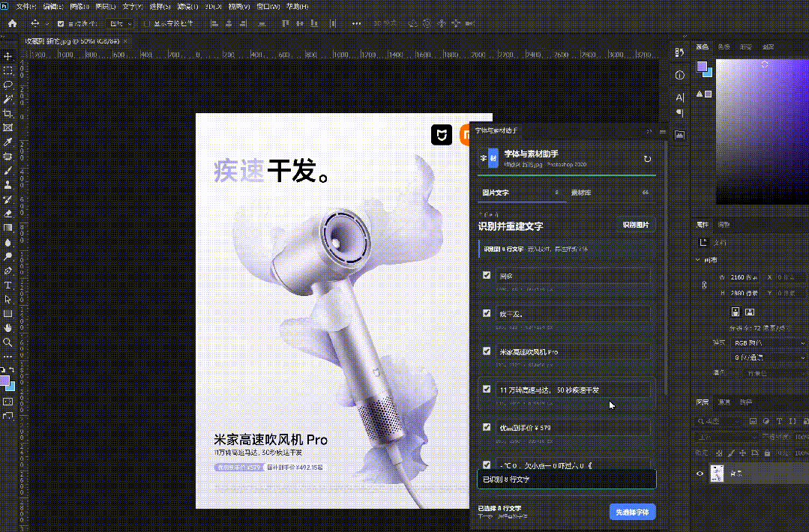This screenshot has height=532, width=809.
Task: Toggle Show Transform Controls checkbox
Action: point(146,24)
